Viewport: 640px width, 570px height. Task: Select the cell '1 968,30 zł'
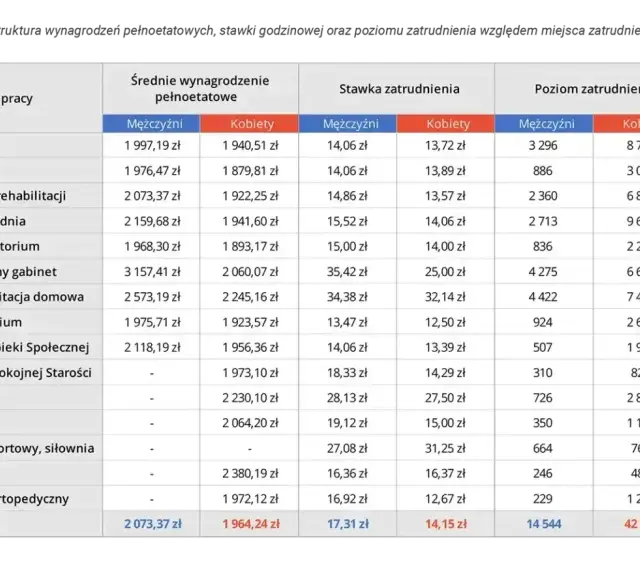tap(152, 247)
